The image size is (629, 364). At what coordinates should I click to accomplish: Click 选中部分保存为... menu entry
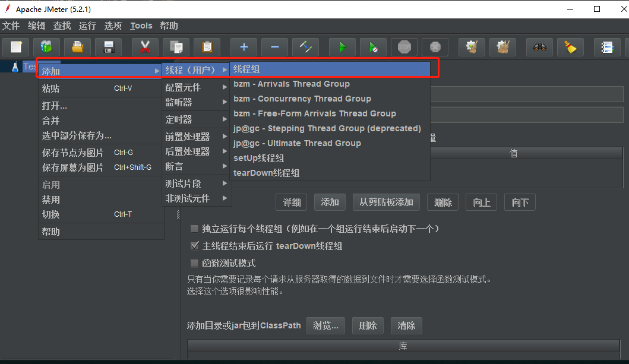point(101,135)
